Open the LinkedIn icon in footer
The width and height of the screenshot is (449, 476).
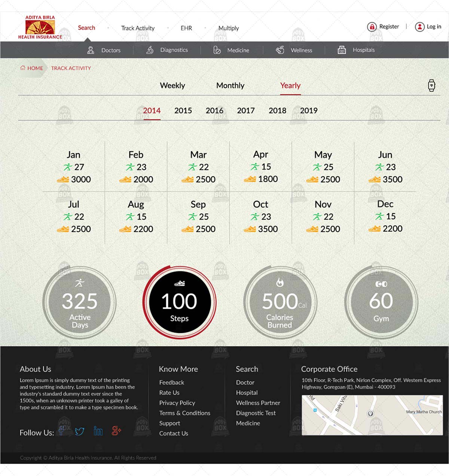click(x=98, y=431)
